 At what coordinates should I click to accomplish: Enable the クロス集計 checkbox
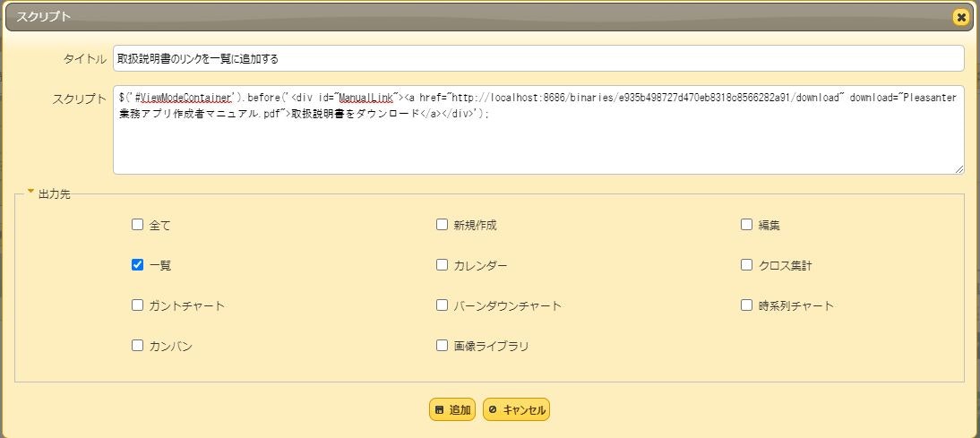point(746,265)
